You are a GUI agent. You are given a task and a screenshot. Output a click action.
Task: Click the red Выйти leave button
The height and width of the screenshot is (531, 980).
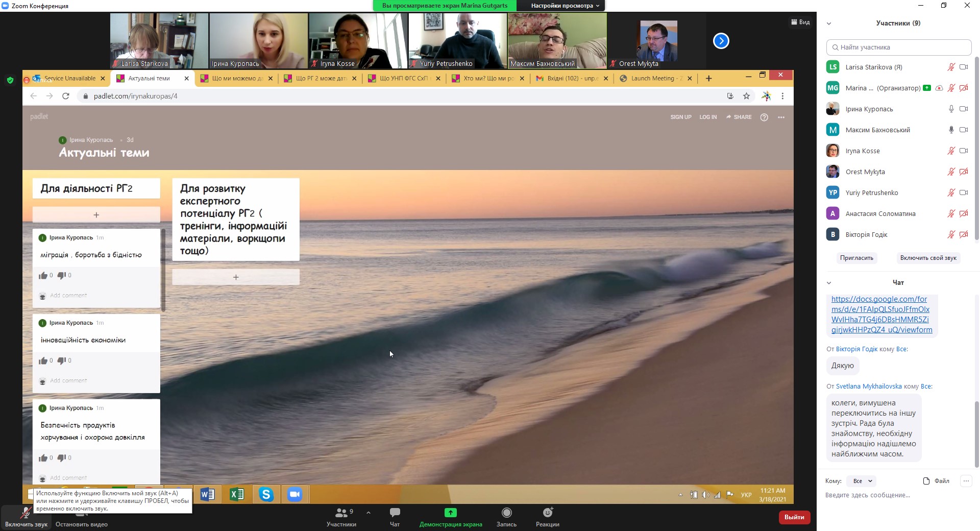pos(794,517)
